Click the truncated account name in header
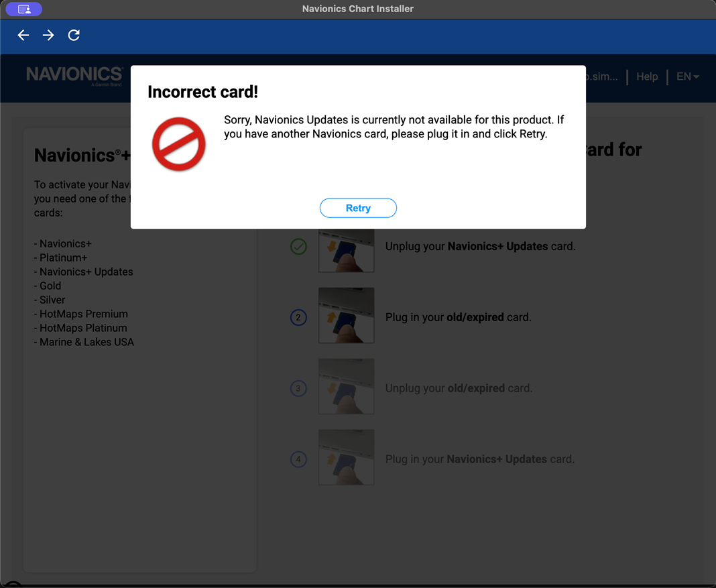716x588 pixels. click(602, 76)
